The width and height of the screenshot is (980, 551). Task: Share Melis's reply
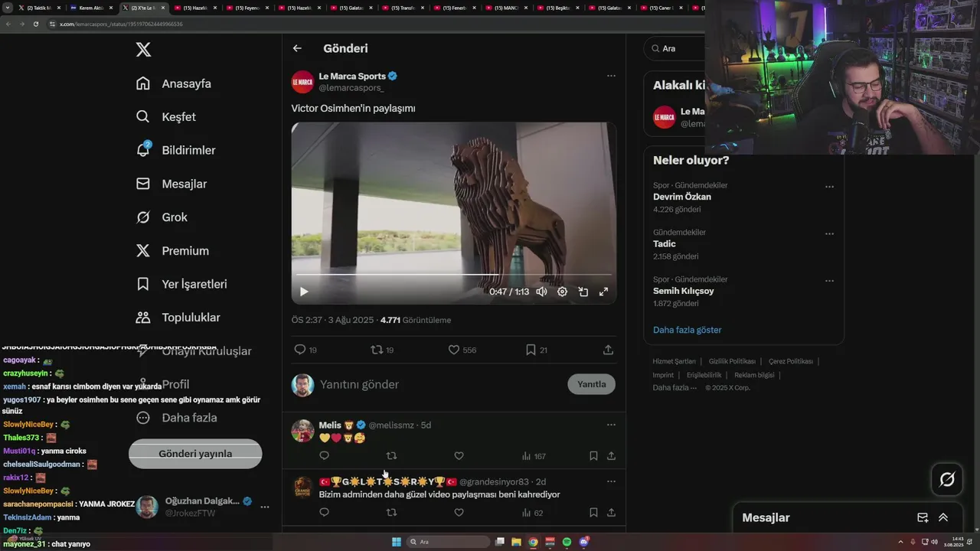(x=611, y=456)
